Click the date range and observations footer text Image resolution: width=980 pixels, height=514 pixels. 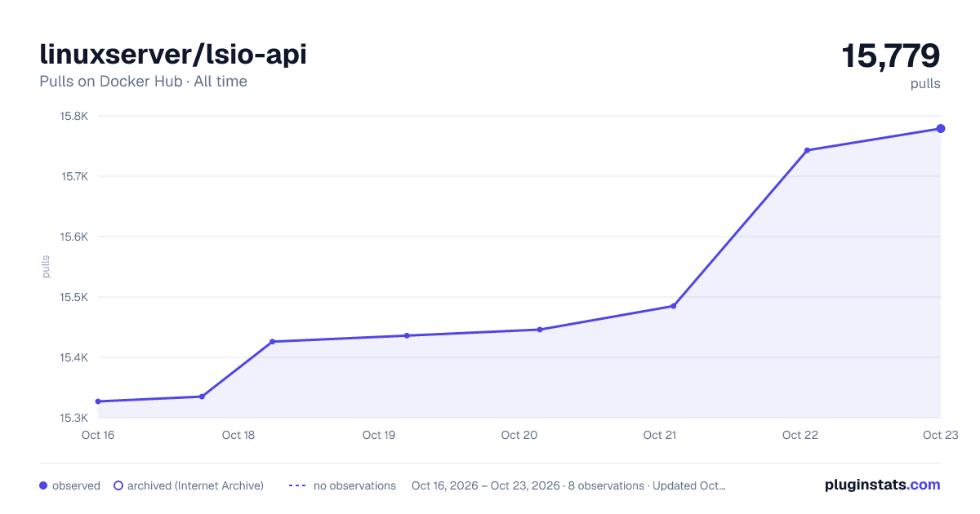[x=568, y=485]
